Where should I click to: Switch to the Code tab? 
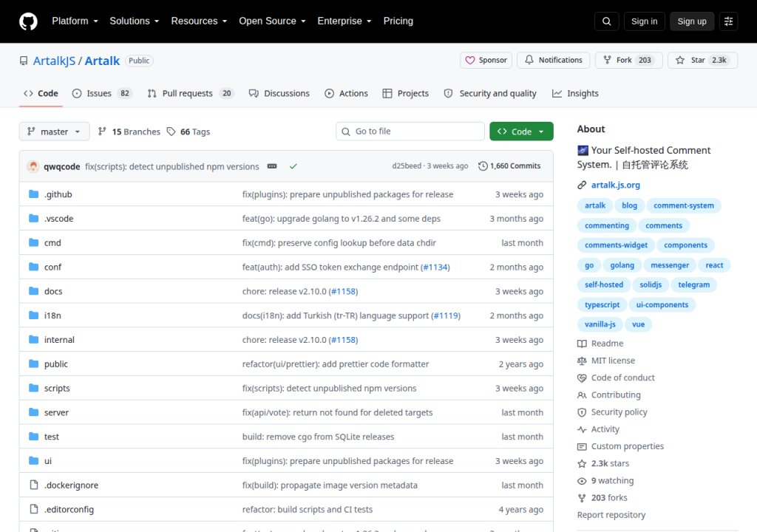[x=41, y=94]
